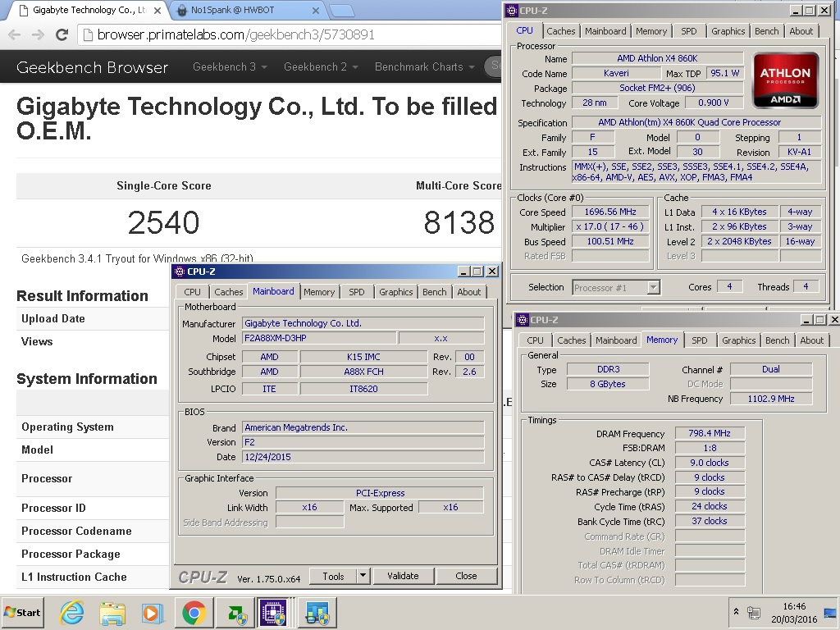This screenshot has width=840, height=630.
Task: Open Windows Media Player from taskbar
Action: (x=153, y=612)
